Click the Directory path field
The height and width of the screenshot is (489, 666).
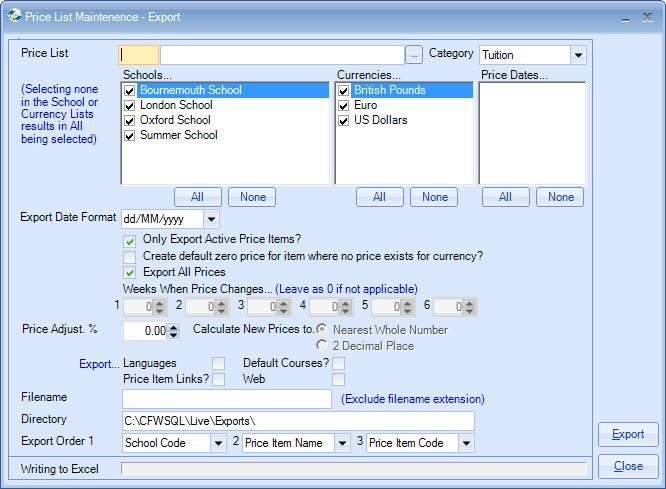(298, 421)
